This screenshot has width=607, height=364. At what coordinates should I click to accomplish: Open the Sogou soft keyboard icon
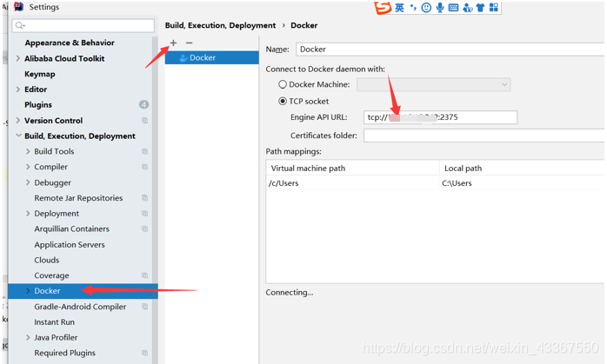click(x=453, y=7)
